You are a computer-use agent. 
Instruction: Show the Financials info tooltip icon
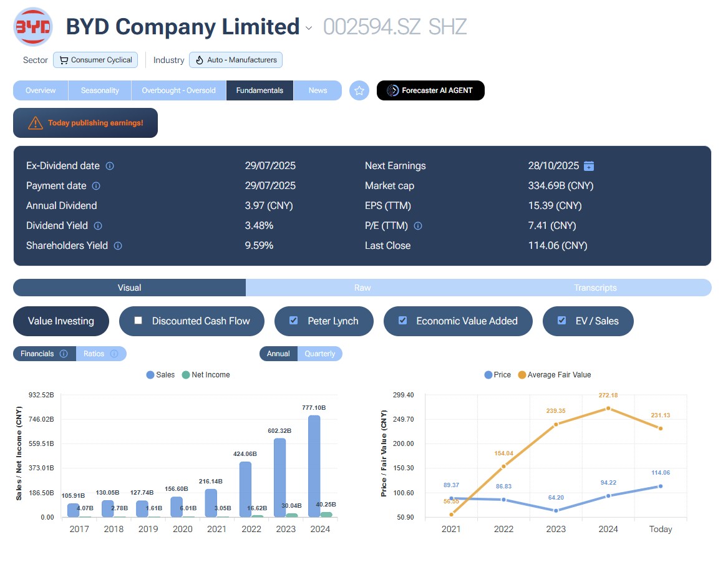tap(64, 354)
